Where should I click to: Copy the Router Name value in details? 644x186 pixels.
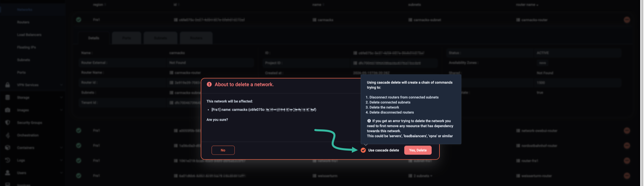tap(172, 73)
